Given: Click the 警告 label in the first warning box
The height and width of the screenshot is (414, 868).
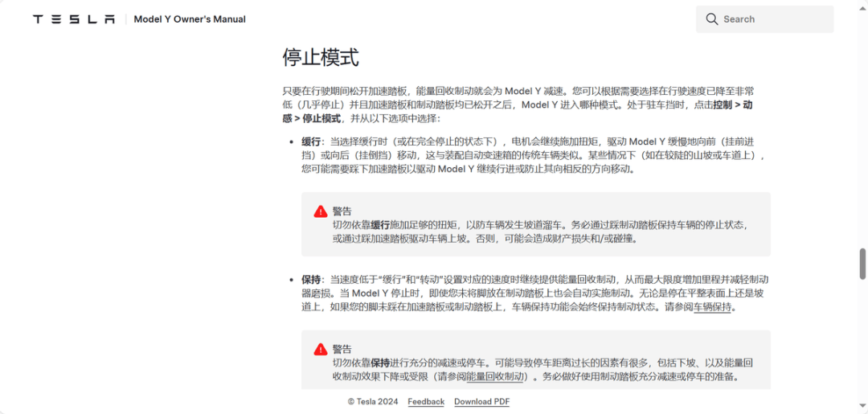Looking at the screenshot, I should tap(342, 211).
